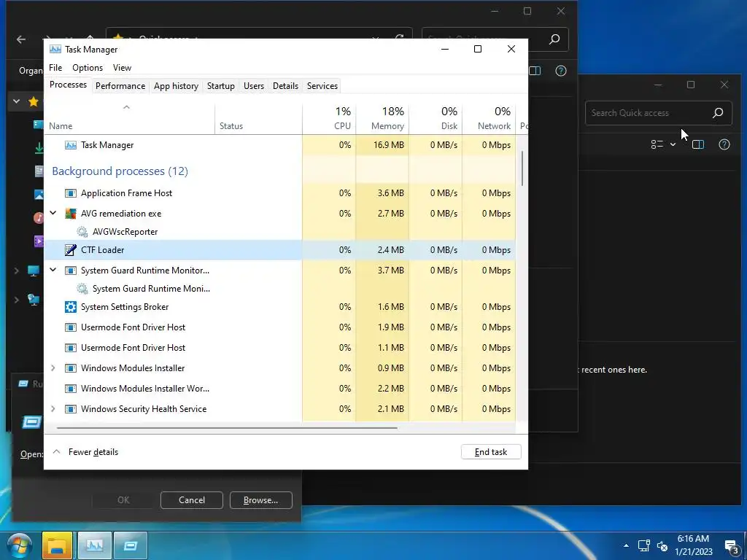This screenshot has width=747, height=560.
Task: Click Browse in the Run dialog
Action: coord(260,500)
